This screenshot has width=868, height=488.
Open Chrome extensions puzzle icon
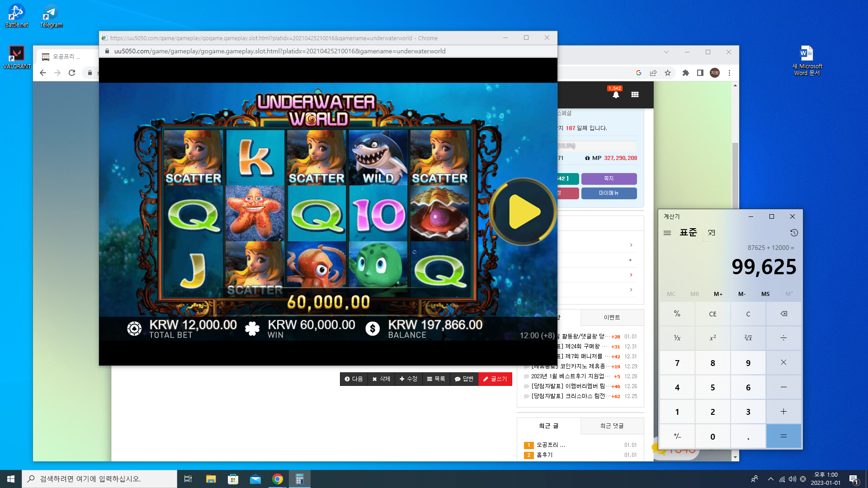pyautogui.click(x=686, y=73)
